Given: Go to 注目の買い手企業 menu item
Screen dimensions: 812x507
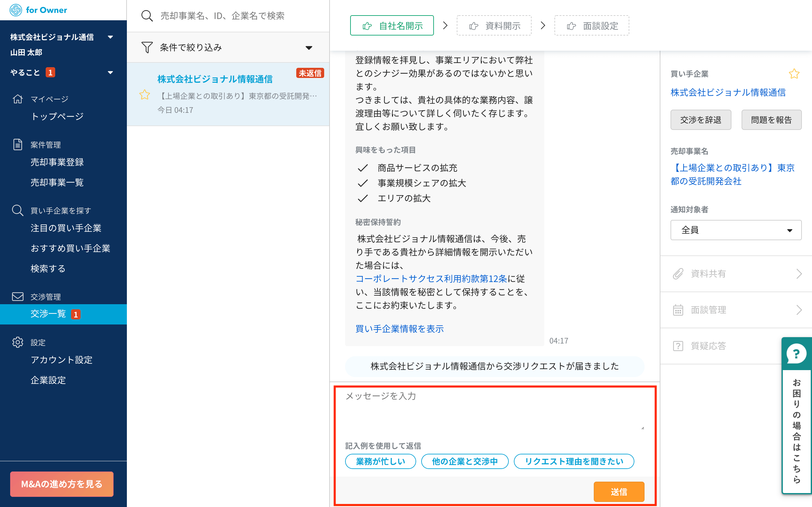Looking at the screenshot, I should point(66,228).
